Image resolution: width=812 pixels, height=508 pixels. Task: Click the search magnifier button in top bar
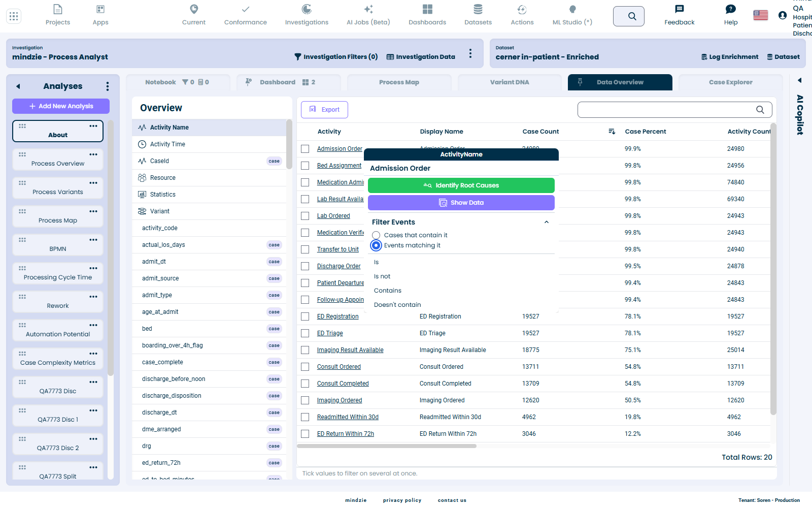tap(629, 16)
